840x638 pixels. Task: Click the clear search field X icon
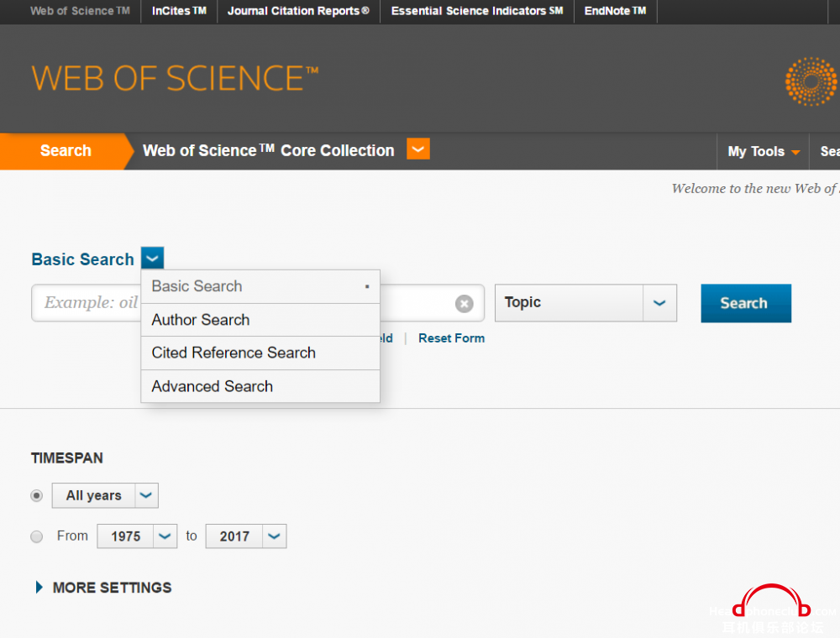[464, 304]
